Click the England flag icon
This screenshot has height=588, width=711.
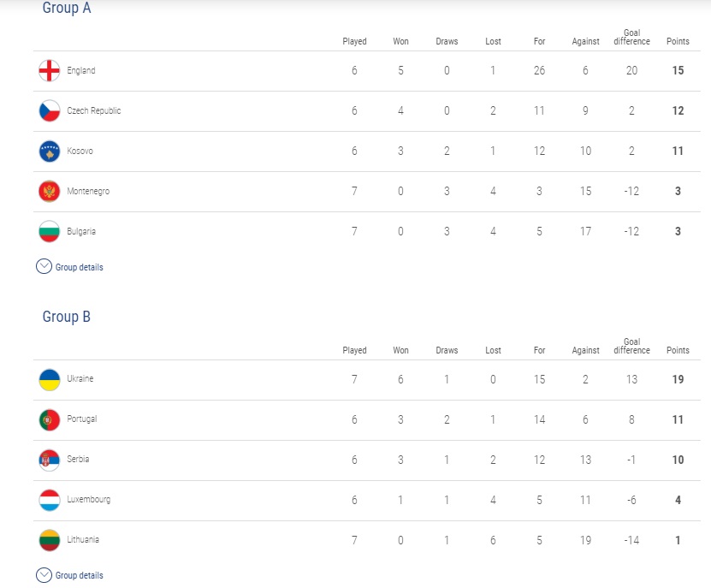(50, 71)
